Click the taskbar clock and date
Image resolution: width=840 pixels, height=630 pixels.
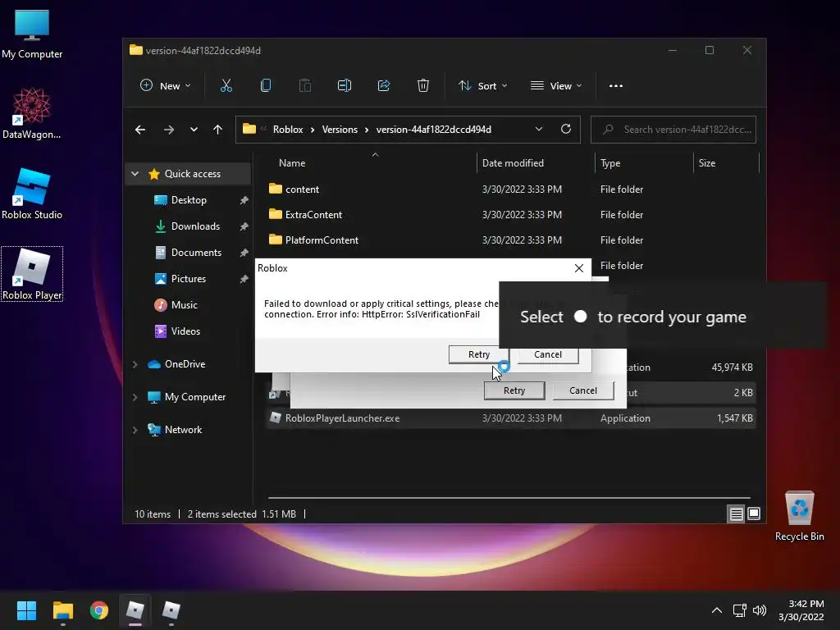[x=801, y=610]
